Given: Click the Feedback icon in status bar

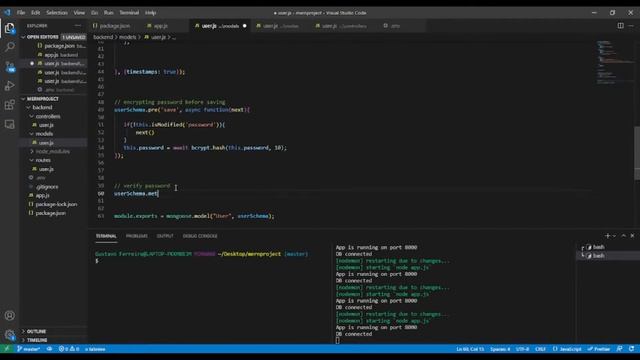Looking at the screenshot, I should 619,349.
